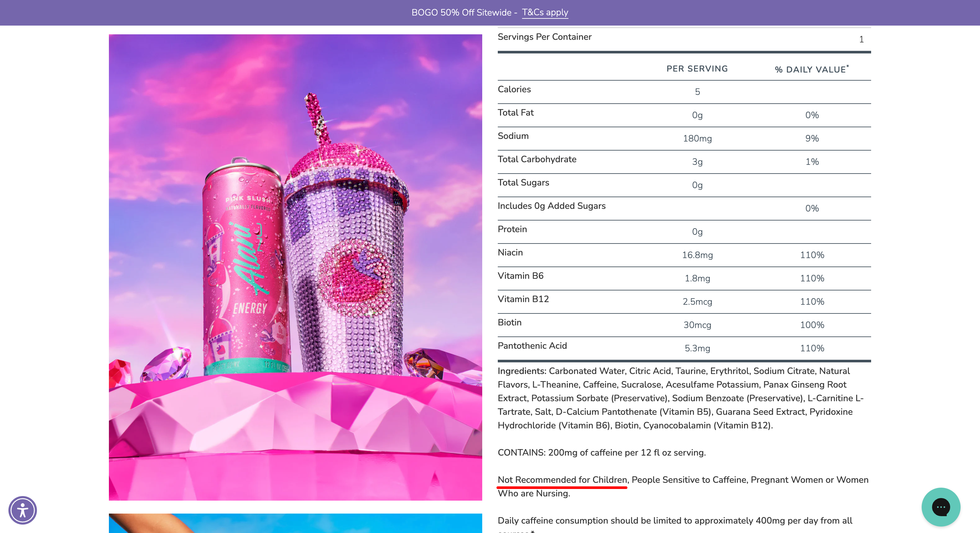Click Not Recommended for Children text
980x533 pixels.
(562, 480)
